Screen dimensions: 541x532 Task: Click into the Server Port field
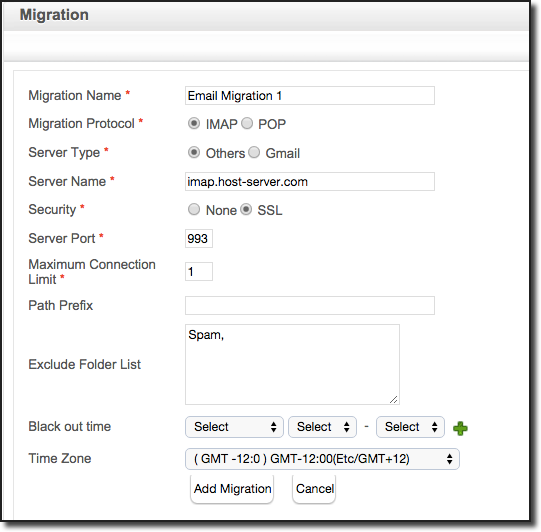coord(199,238)
